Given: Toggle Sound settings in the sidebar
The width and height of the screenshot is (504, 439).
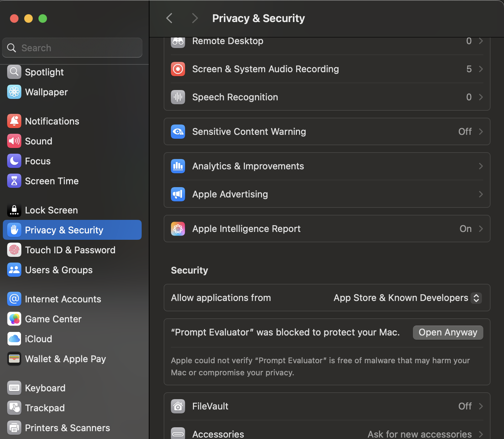Looking at the screenshot, I should (38, 141).
